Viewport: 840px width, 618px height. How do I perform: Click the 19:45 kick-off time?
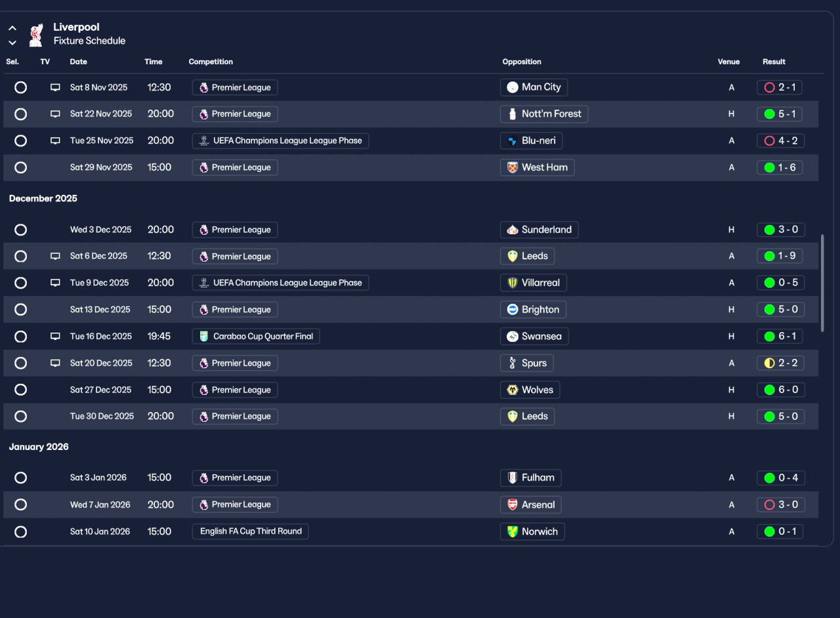click(x=159, y=337)
